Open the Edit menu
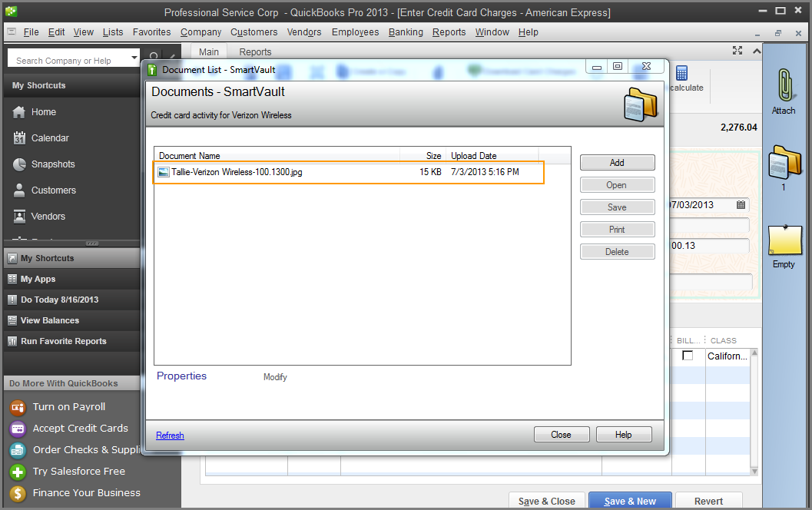This screenshot has height=510, width=812. click(x=56, y=32)
